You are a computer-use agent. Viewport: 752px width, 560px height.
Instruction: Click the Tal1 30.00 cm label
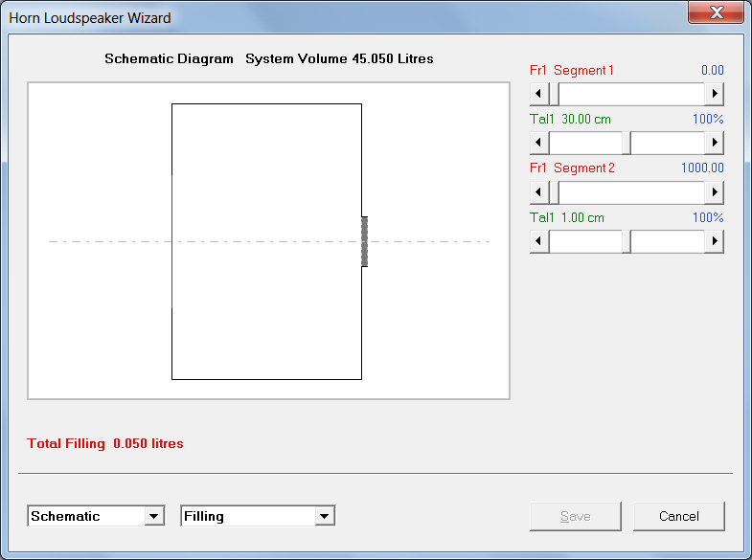coord(570,120)
